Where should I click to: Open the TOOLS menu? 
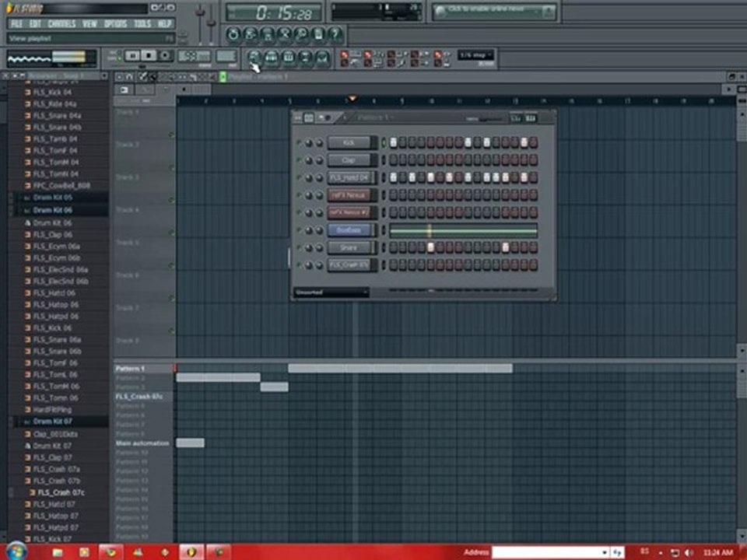[142, 23]
